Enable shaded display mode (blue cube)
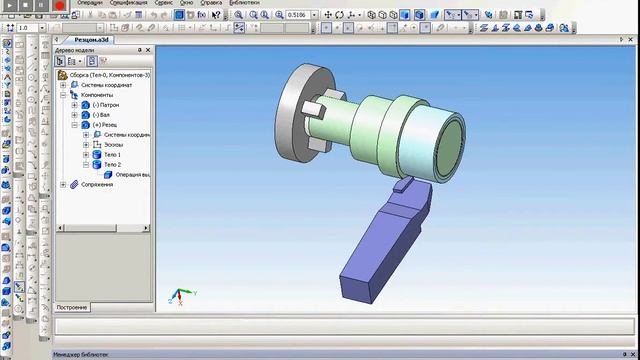The width and height of the screenshot is (640, 360). (404, 15)
